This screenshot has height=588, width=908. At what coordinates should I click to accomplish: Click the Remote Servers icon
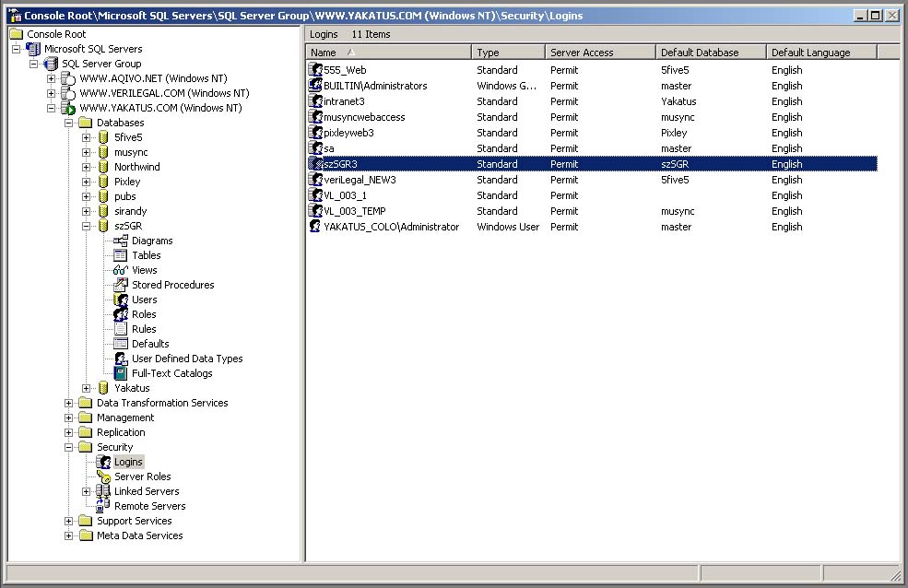pyautogui.click(x=103, y=506)
